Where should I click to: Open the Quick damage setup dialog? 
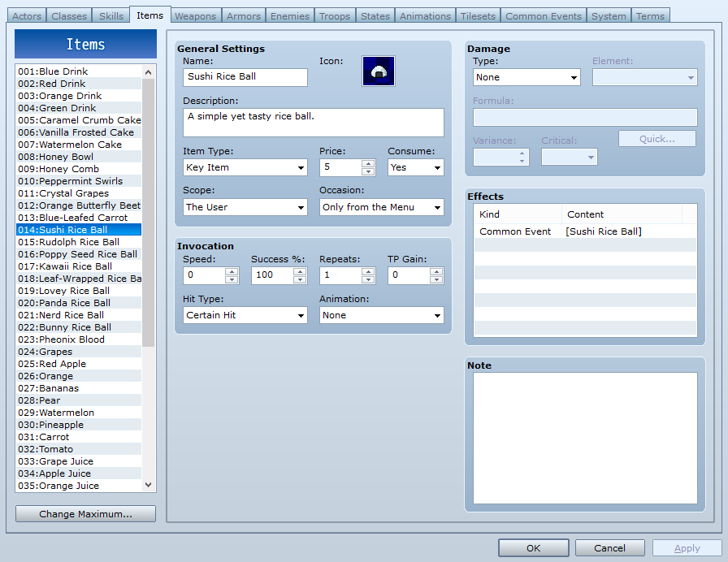(x=656, y=138)
